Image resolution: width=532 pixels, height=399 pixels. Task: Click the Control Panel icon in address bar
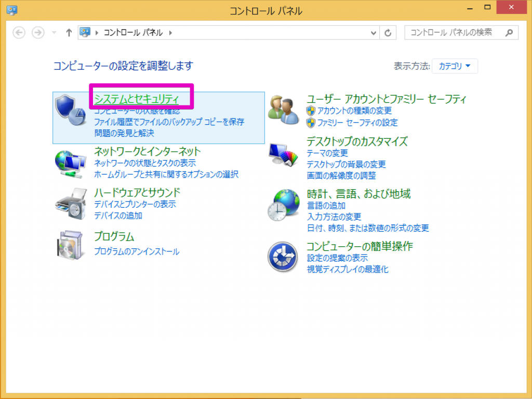tap(85, 32)
